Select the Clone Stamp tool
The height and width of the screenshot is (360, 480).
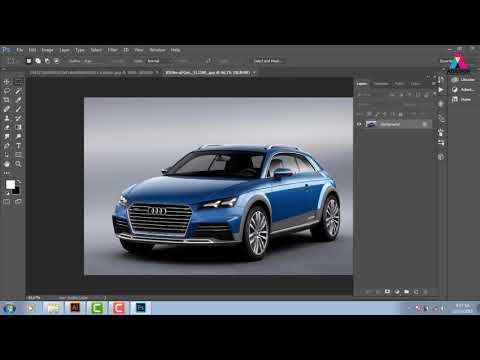6,118
